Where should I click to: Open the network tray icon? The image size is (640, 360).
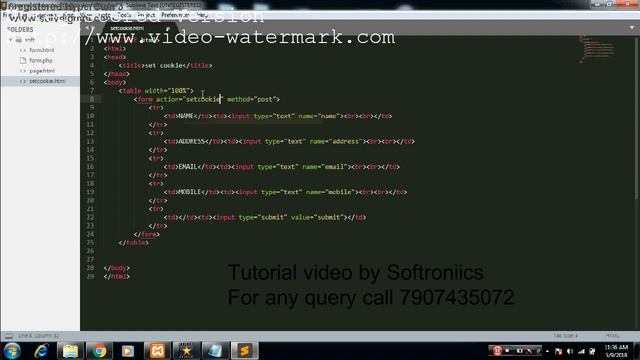tap(581, 351)
